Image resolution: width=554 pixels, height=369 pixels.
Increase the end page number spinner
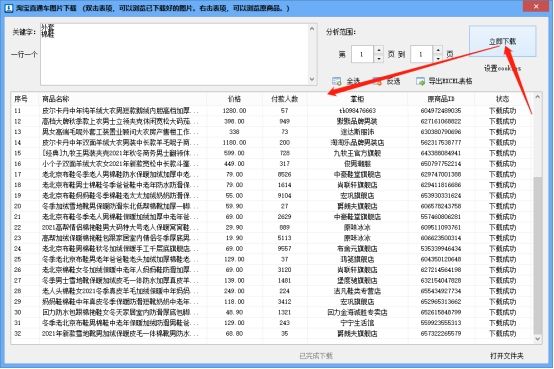coord(438,50)
